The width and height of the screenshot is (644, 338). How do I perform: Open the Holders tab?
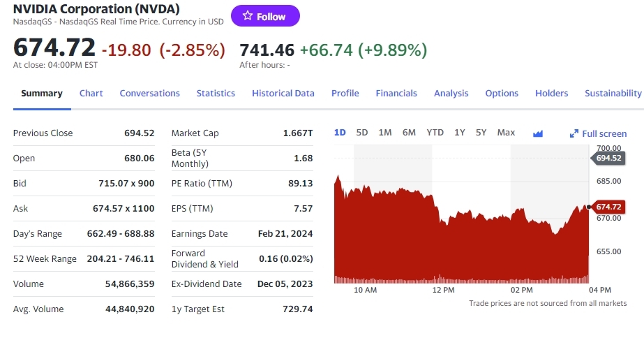tap(552, 94)
